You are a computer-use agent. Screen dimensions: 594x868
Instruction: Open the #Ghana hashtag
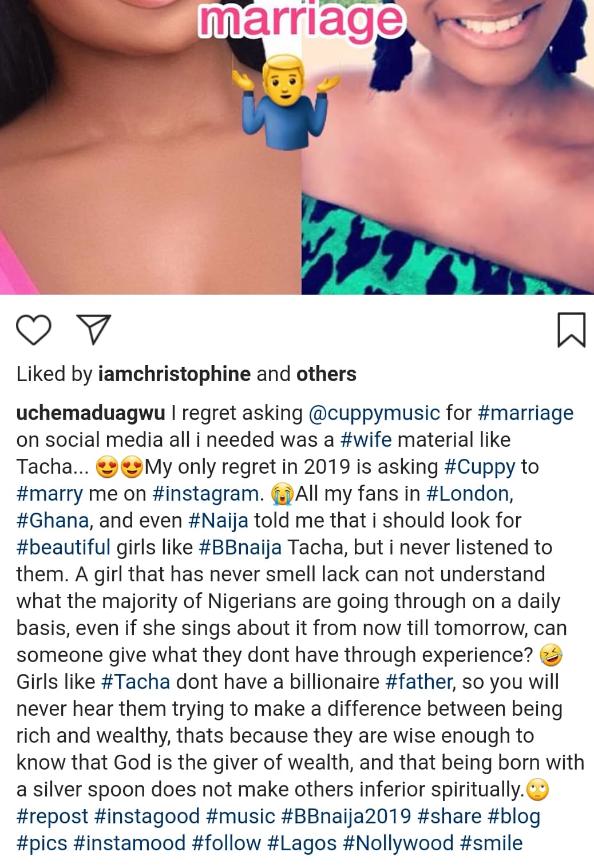point(52,521)
